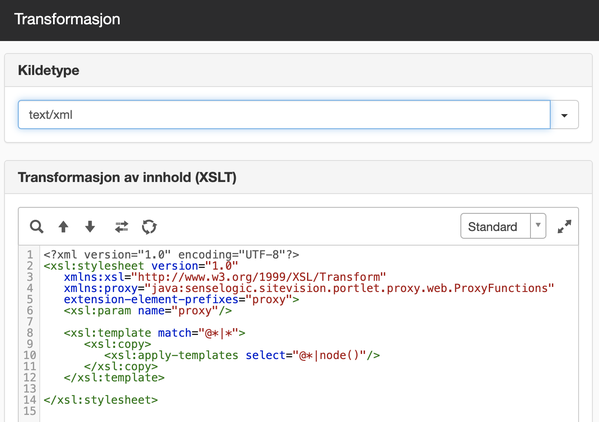The width and height of the screenshot is (599, 422).
Task: Click the xsl:param name="proxy" line
Action: pyautogui.click(x=148, y=310)
